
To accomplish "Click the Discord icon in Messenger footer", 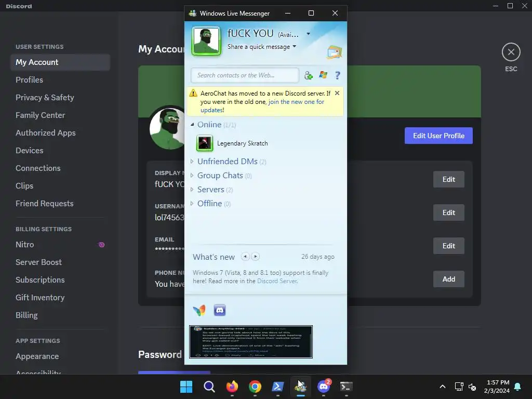I will (x=220, y=310).
